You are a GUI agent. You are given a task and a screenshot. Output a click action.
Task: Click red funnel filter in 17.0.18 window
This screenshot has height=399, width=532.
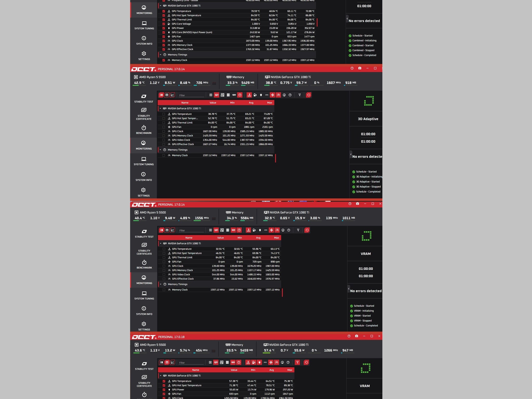tap(297, 362)
